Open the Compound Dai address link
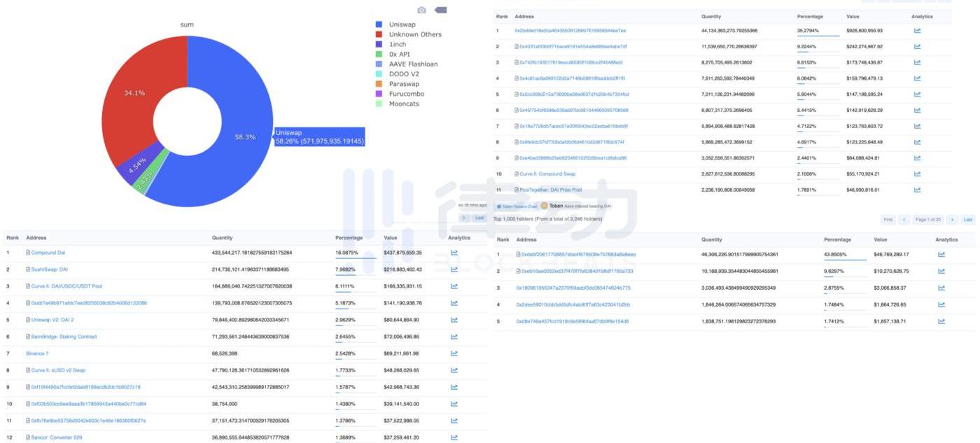This screenshot has width=980, height=443. pos(48,253)
